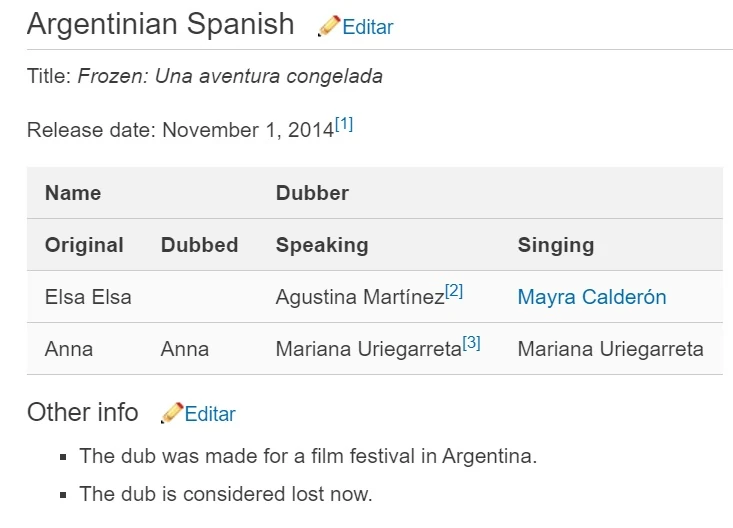Click the pencil icon beside Other info heading
The image size is (733, 528).
(172, 413)
